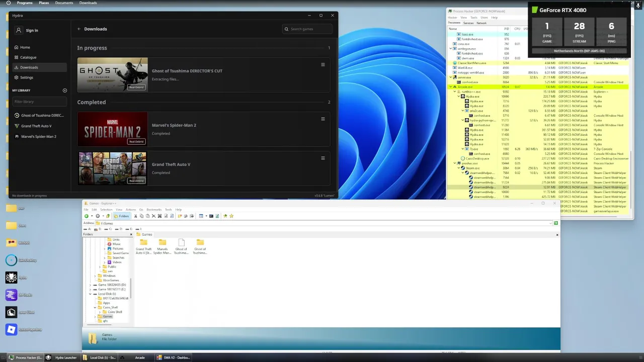Open Programs menu in top panel

click(x=25, y=3)
